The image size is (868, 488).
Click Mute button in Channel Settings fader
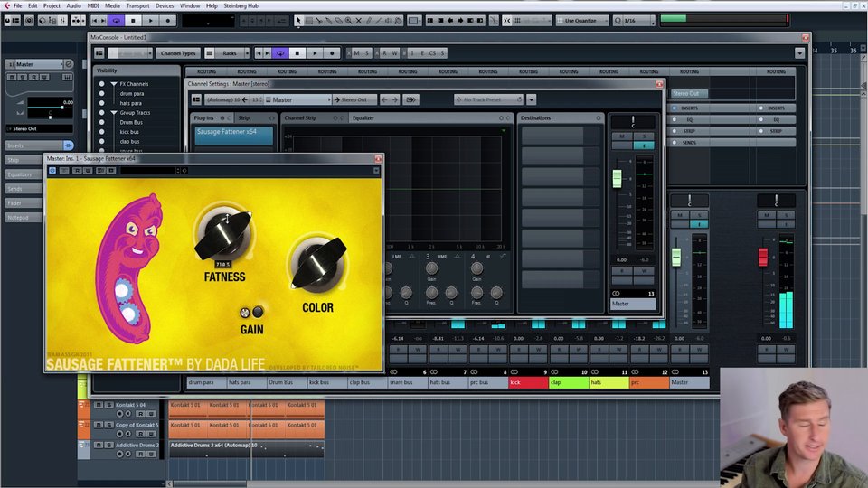622,136
